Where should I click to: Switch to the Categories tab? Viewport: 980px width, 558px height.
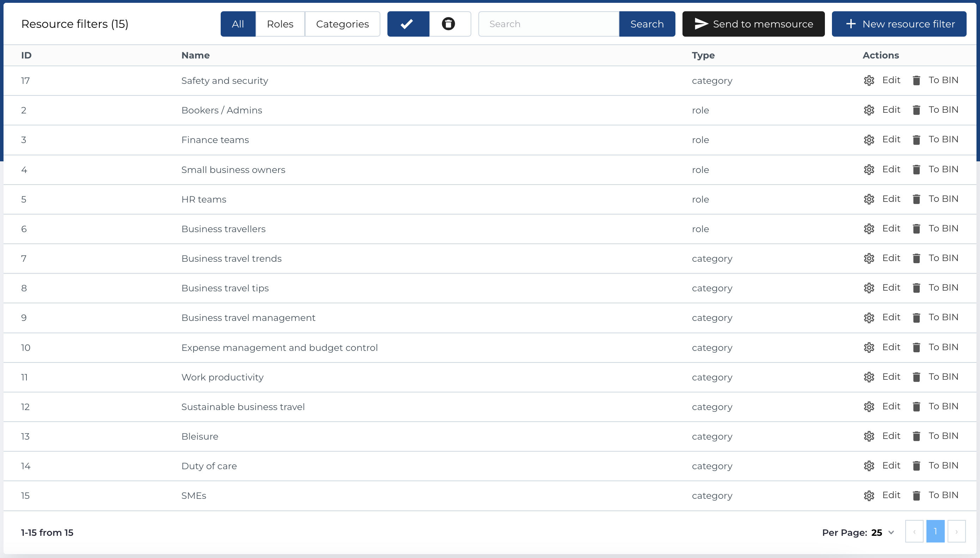(x=342, y=24)
